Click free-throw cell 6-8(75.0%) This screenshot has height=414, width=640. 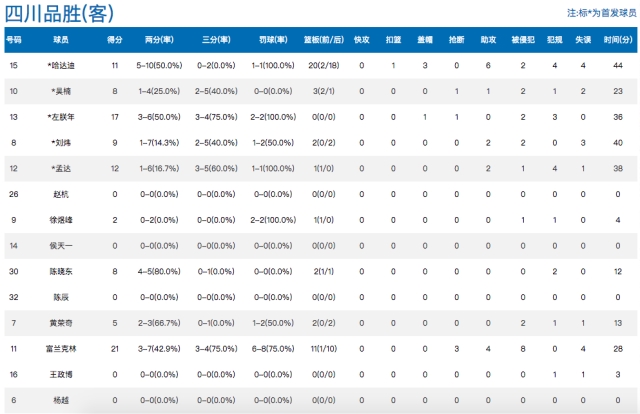[273, 349]
